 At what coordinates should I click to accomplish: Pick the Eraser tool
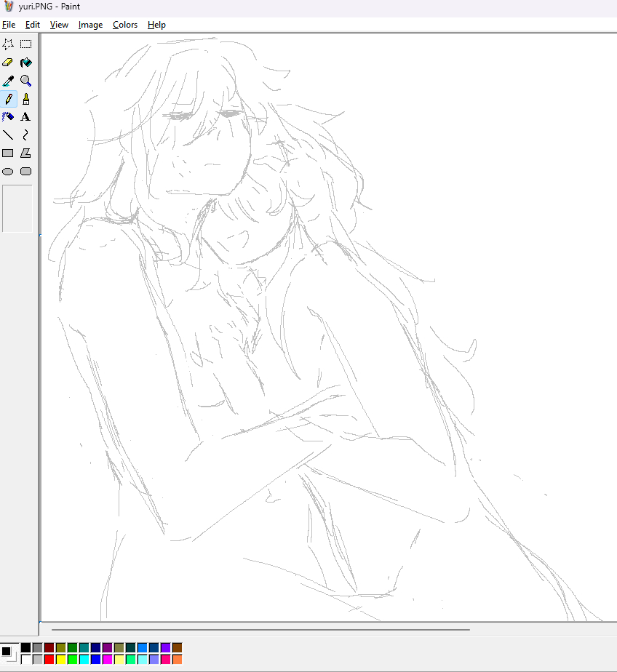pos(8,63)
